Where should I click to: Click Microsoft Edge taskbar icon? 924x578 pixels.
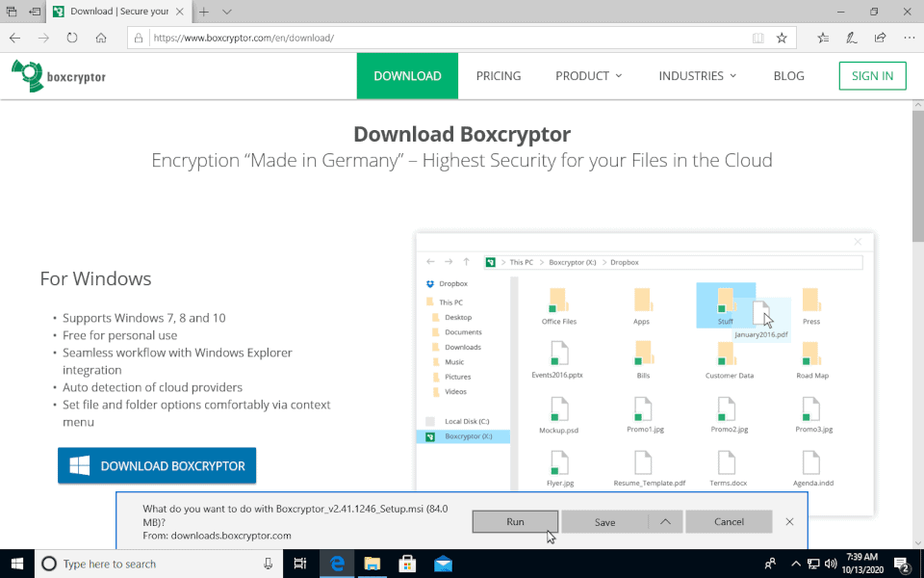[337, 564]
